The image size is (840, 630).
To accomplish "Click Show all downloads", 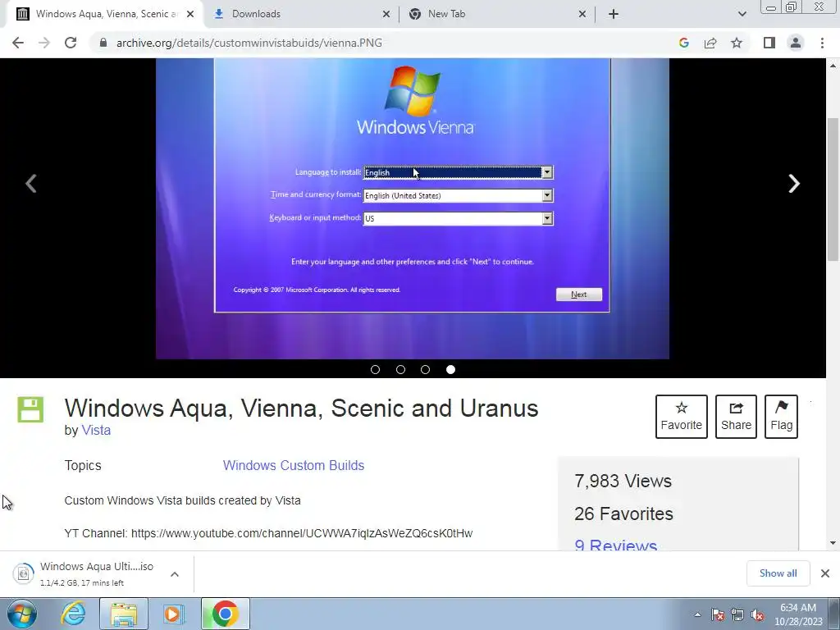I will pyautogui.click(x=778, y=573).
